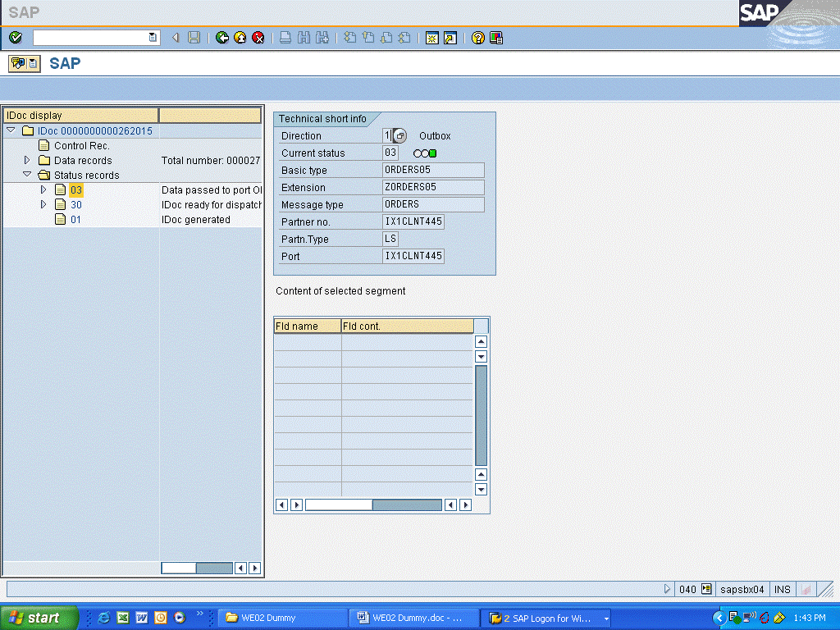Screen dimensions: 840x630
Task: Click the 'IDoc generated' description text
Action: pyautogui.click(x=196, y=220)
